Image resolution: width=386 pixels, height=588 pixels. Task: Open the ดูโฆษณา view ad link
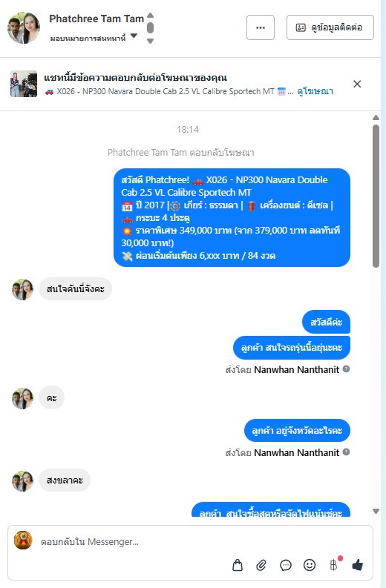315,91
